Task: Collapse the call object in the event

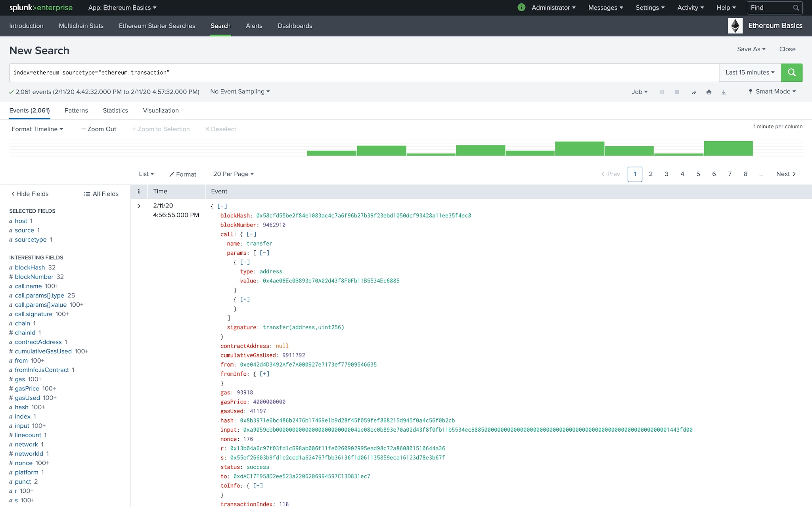Action: [x=251, y=234]
